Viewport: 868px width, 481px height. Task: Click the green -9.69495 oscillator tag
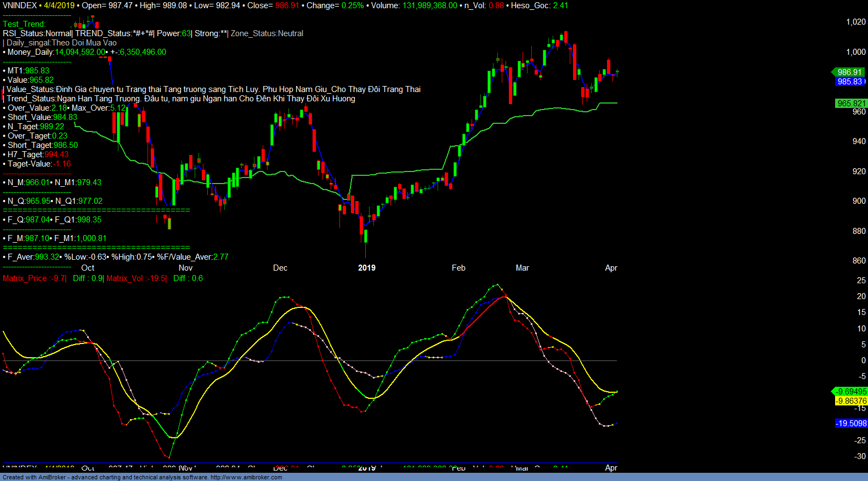851,392
